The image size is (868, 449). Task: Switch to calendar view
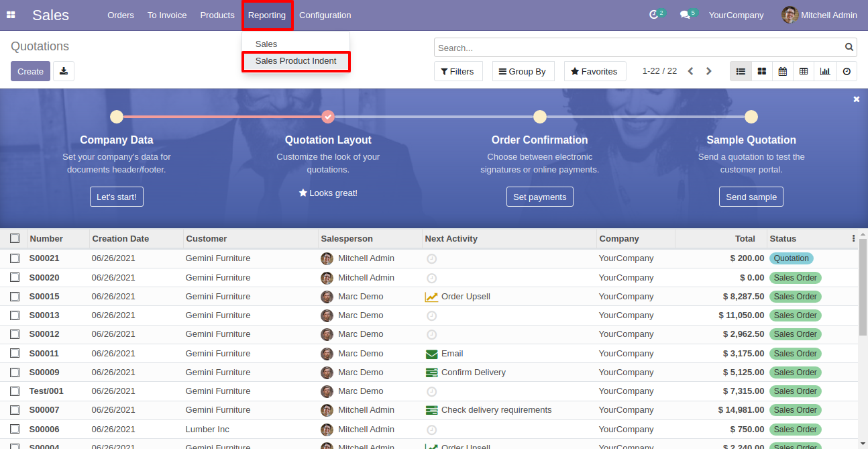783,71
